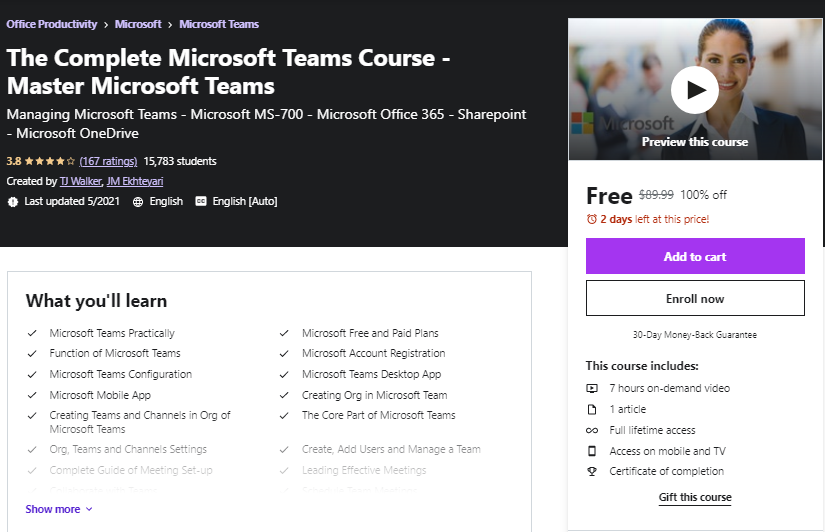Click the alarm clock icon by price
Screen dimensions: 825x532
(x=592, y=219)
